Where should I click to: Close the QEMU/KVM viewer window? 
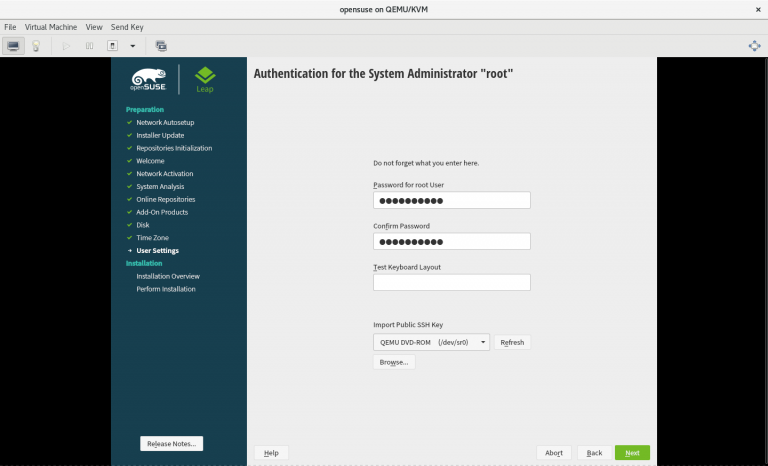tap(758, 9)
